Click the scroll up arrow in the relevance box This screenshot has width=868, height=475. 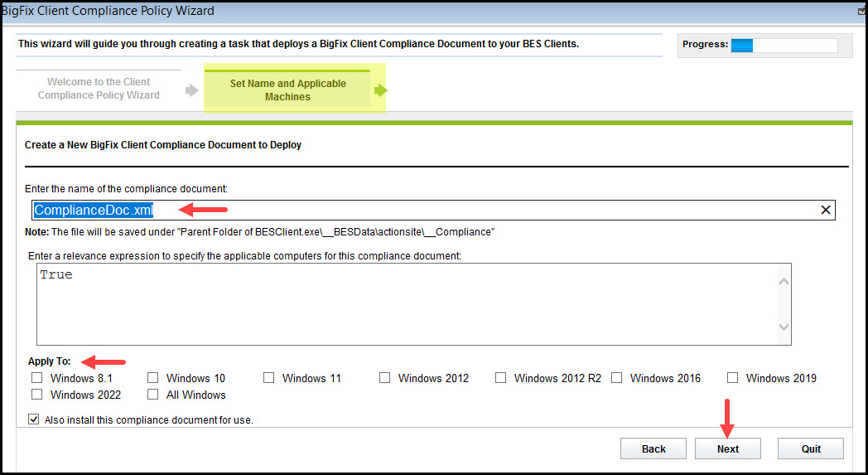point(784,281)
